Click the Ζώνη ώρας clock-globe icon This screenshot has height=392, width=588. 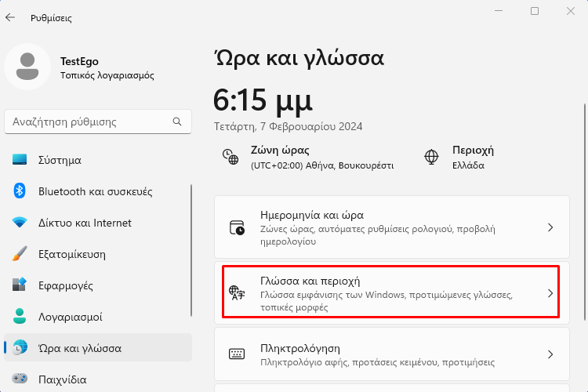pyautogui.click(x=230, y=157)
